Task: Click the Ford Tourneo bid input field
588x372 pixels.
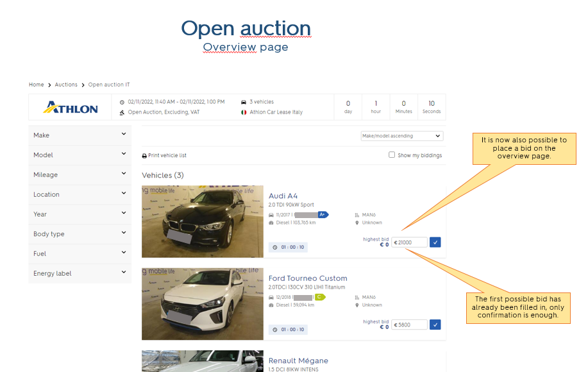Action: (410, 325)
